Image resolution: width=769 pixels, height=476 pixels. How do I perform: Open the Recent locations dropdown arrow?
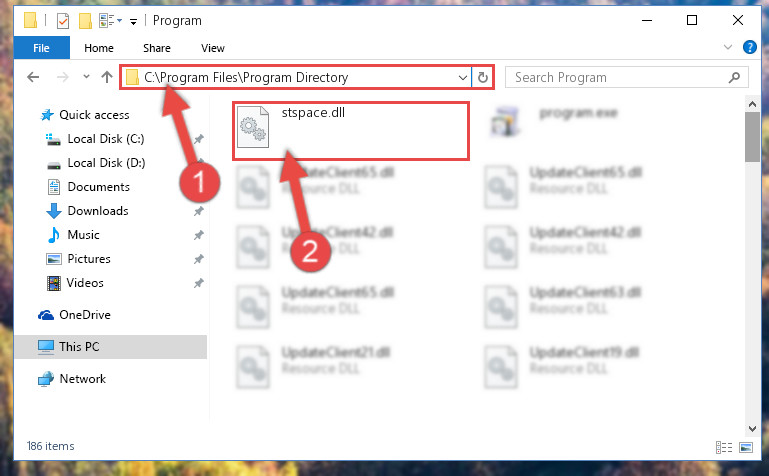tap(86, 77)
